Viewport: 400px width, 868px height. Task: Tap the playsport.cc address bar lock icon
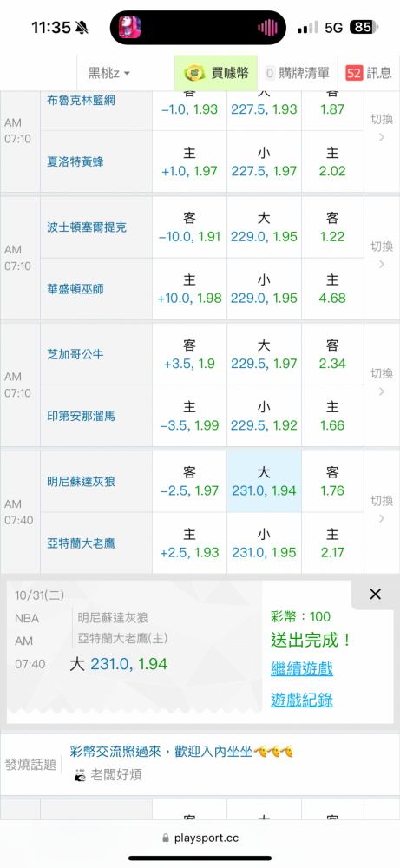(166, 838)
